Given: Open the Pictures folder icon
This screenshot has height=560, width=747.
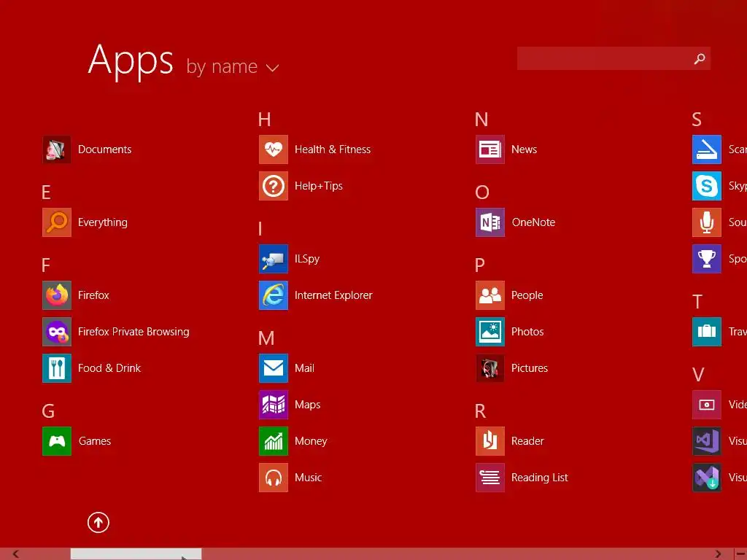Looking at the screenshot, I should (x=490, y=368).
